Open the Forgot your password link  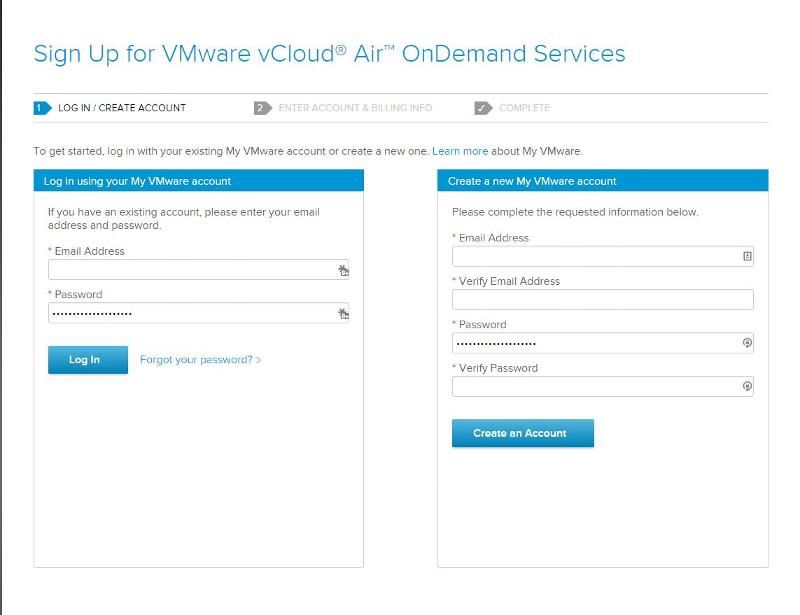(200, 360)
